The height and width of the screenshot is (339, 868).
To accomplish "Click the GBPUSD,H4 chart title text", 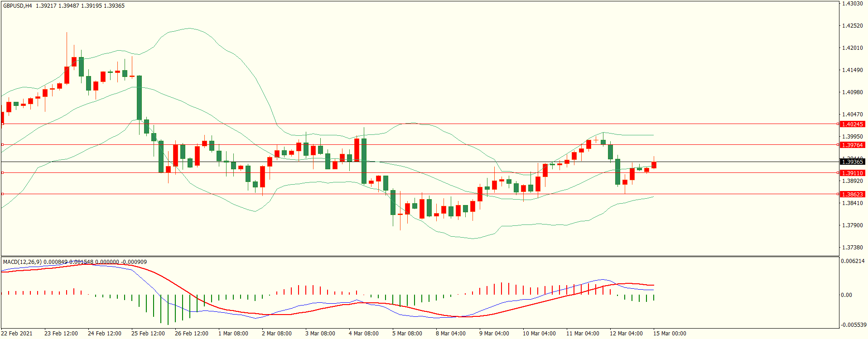I will 18,6.
